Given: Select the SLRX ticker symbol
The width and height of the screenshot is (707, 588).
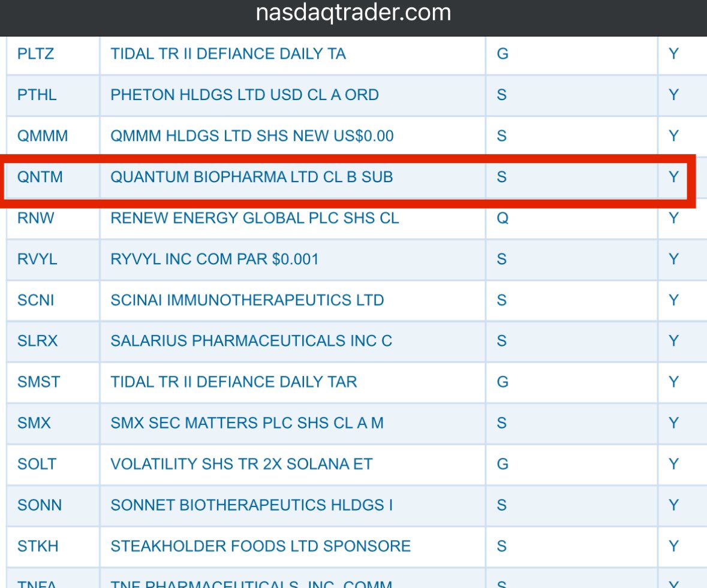Looking at the screenshot, I should point(37,341).
